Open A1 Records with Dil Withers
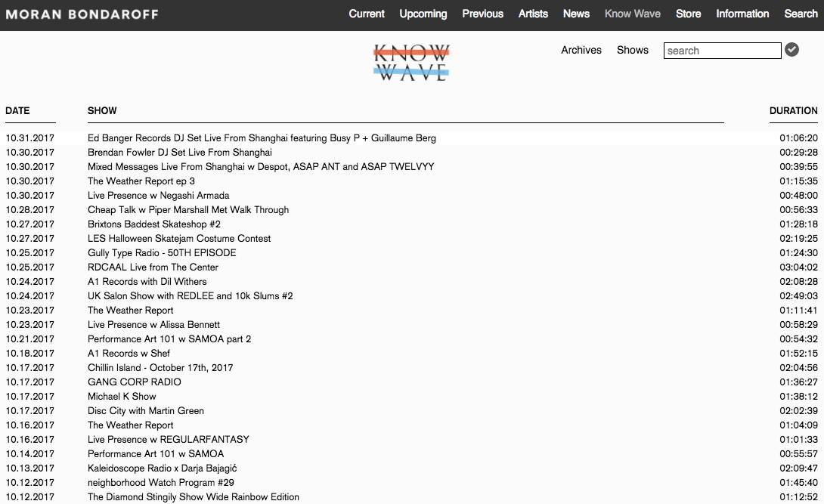This screenshot has width=824, height=504. click(x=147, y=281)
